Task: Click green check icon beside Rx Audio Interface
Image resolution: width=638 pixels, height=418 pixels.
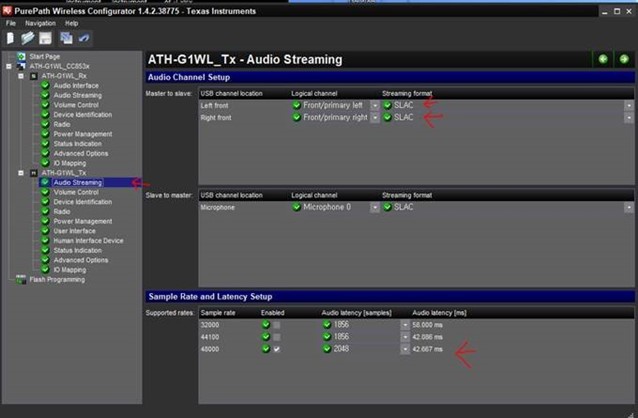Action: pos(45,85)
